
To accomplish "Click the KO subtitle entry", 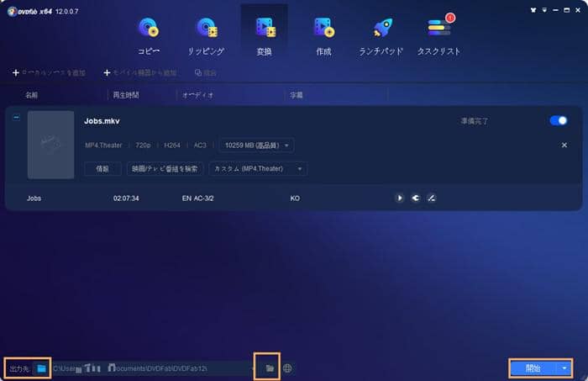I will (x=295, y=198).
